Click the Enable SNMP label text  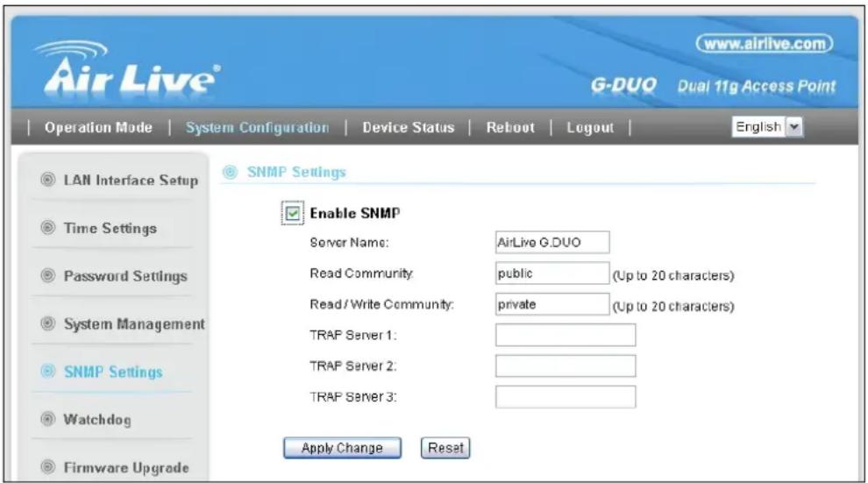pyautogui.click(x=355, y=213)
